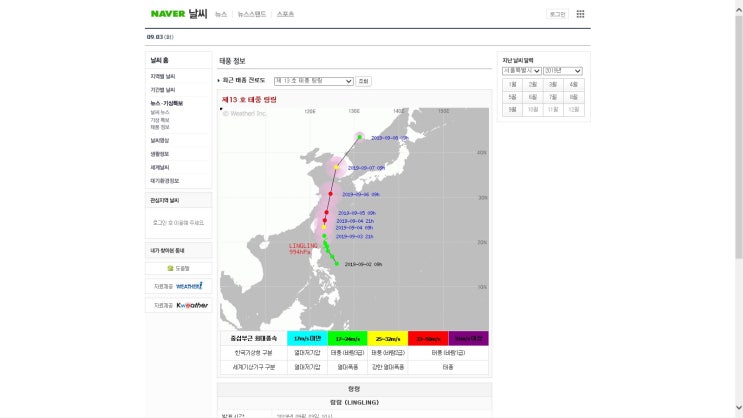Select 3월 in the past weather calendar
Viewport: 743px width, 418px height.
[x=553, y=84]
